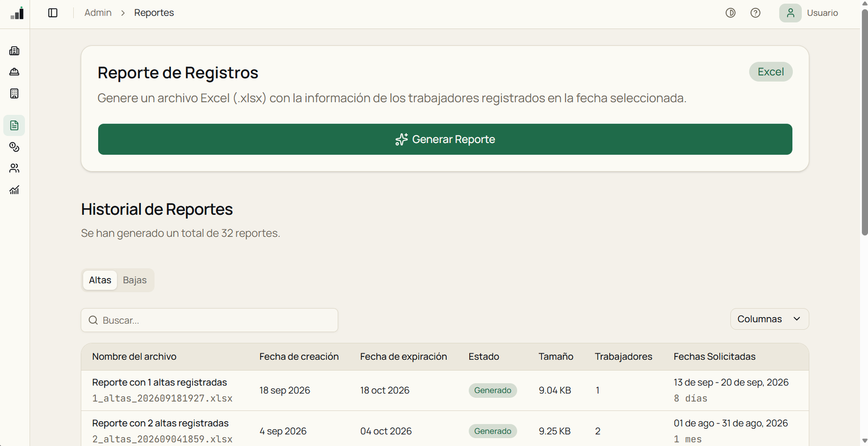Select file 1_altas_202609181927.xlsx
The width and height of the screenshot is (868, 446).
(x=163, y=398)
